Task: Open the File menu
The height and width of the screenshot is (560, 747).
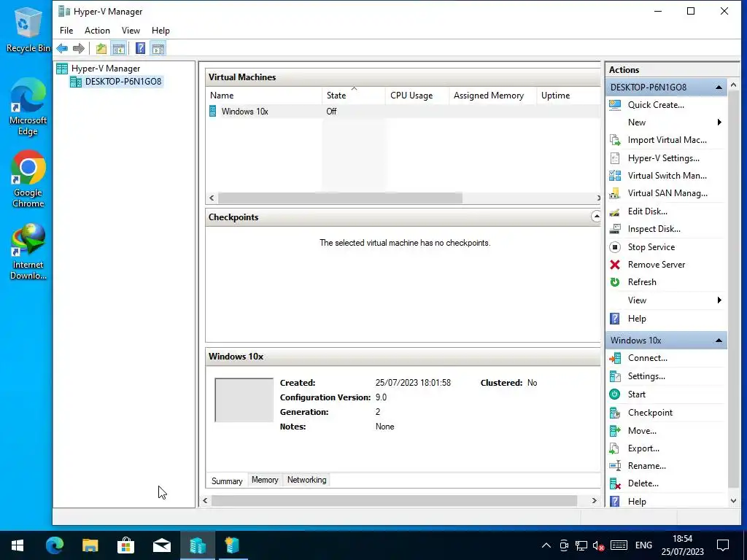Action: click(x=66, y=31)
